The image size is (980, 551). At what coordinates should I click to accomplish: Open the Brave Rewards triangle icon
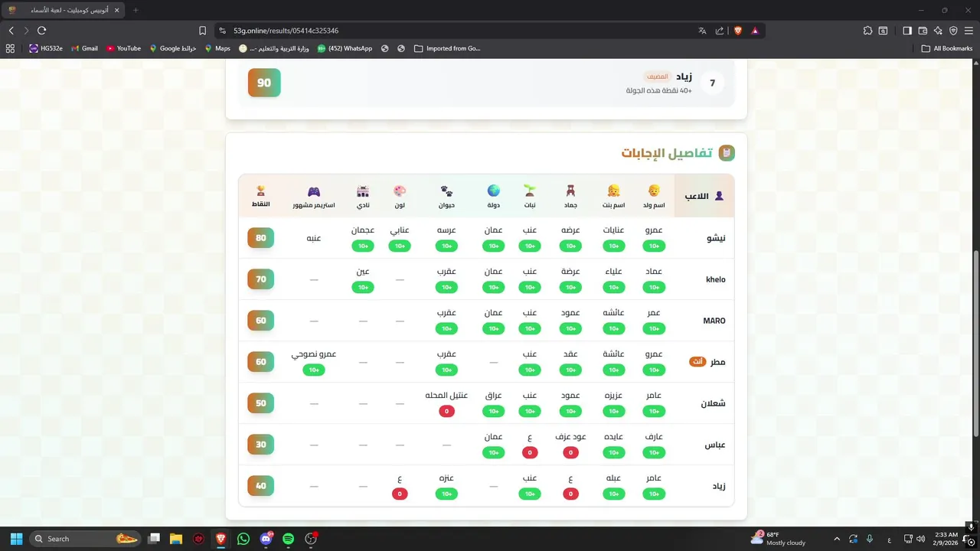[755, 31]
